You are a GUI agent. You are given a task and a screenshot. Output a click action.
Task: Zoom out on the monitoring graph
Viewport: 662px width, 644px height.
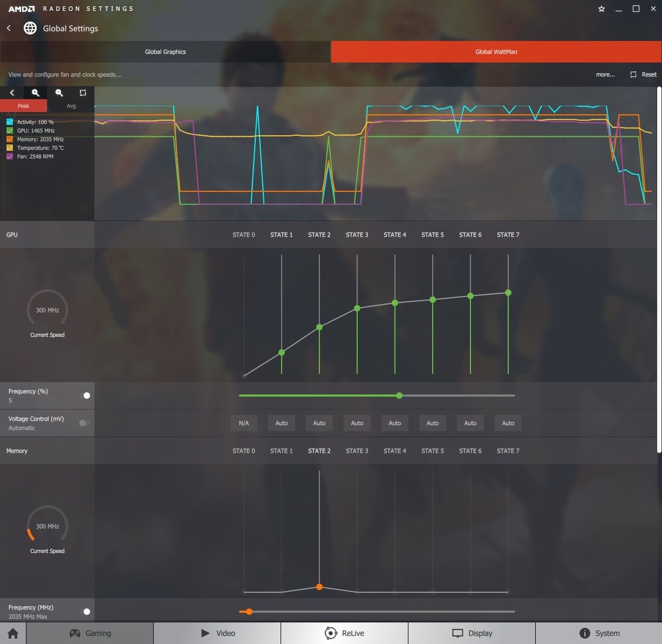point(59,92)
